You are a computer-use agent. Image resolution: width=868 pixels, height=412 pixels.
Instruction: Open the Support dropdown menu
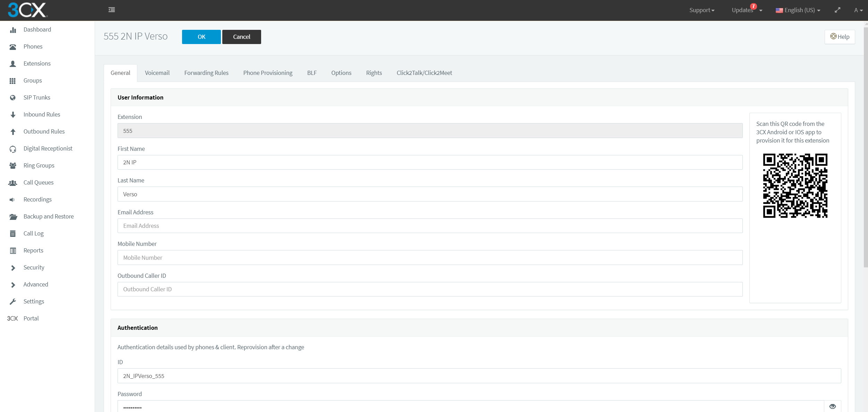pos(702,10)
